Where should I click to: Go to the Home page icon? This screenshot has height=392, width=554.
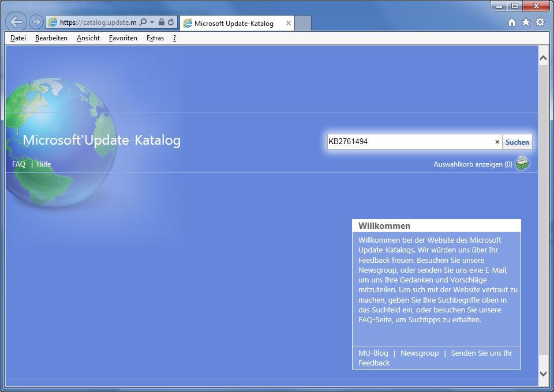pos(512,22)
